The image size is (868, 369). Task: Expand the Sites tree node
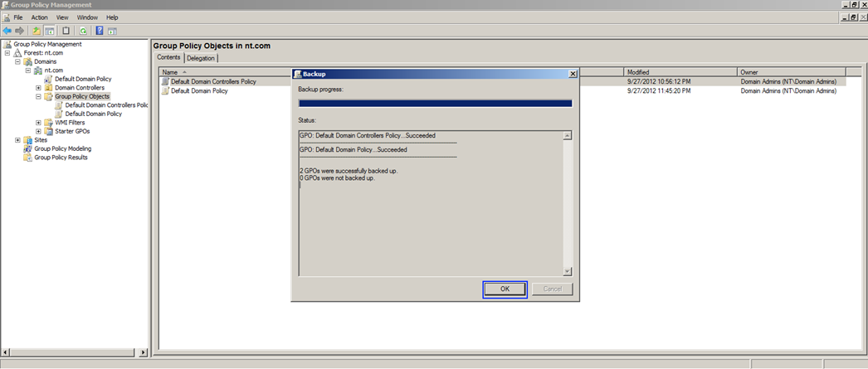tap(17, 140)
